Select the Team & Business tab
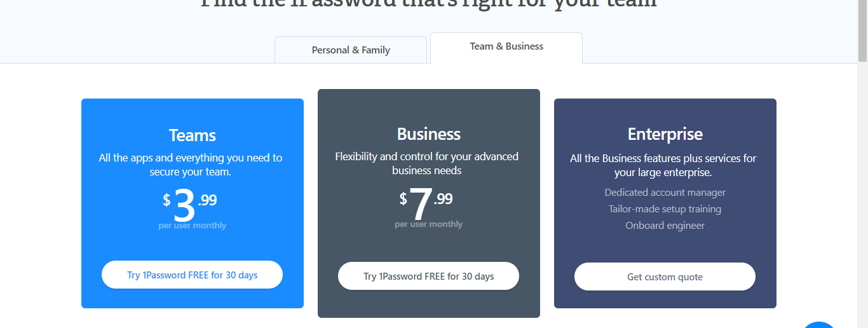 click(x=506, y=46)
